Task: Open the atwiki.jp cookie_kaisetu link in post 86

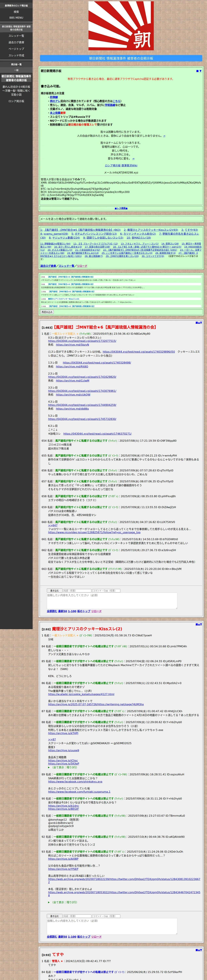Action: coord(81,694)
